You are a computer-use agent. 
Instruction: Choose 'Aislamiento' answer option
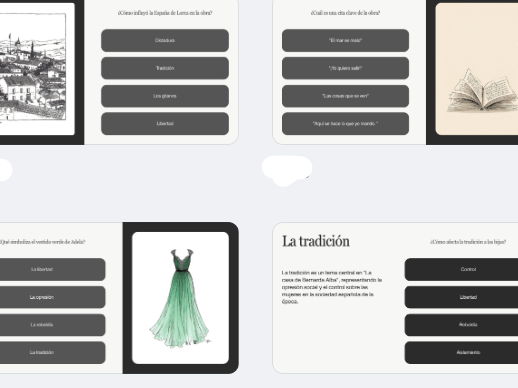point(461,352)
